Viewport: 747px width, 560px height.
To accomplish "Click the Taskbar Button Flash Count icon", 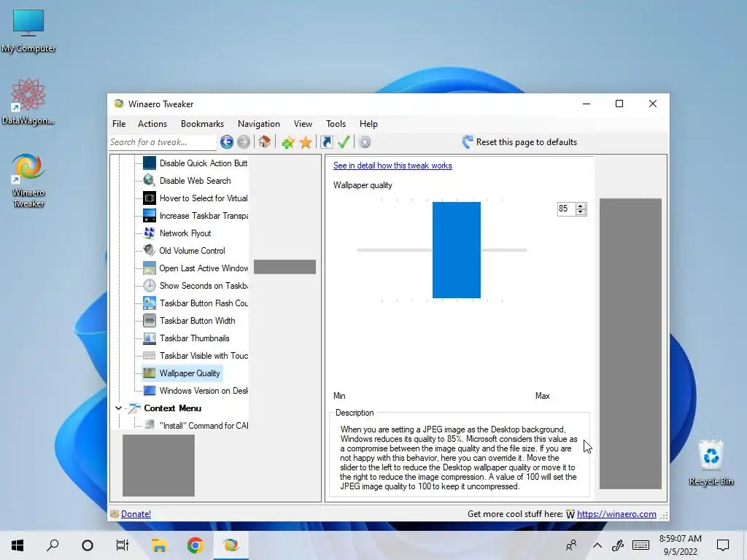I will coord(150,303).
